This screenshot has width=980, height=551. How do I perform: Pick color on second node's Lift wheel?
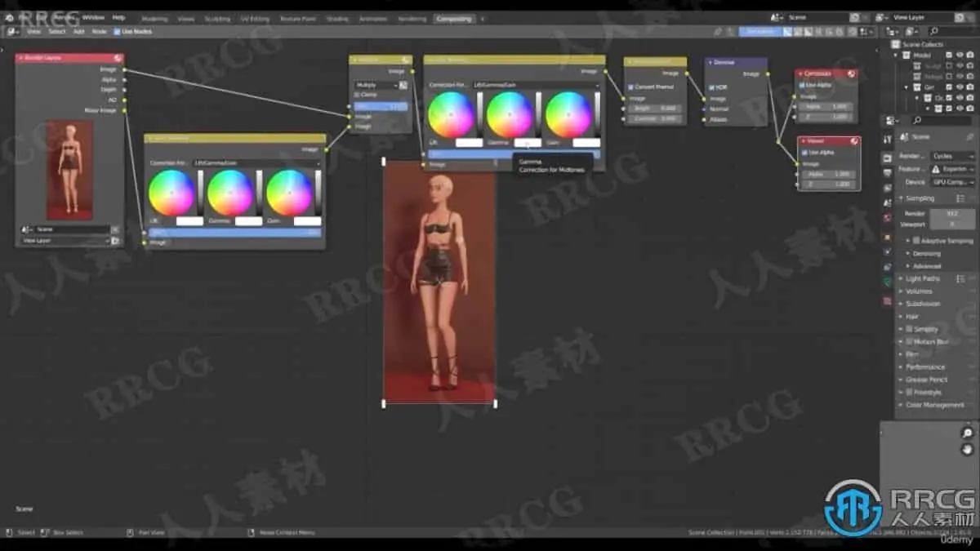pos(451,114)
